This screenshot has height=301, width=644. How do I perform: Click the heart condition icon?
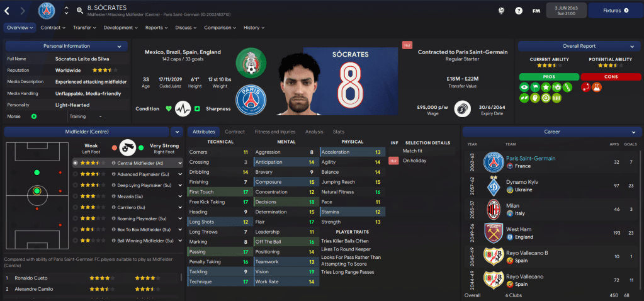(168, 109)
